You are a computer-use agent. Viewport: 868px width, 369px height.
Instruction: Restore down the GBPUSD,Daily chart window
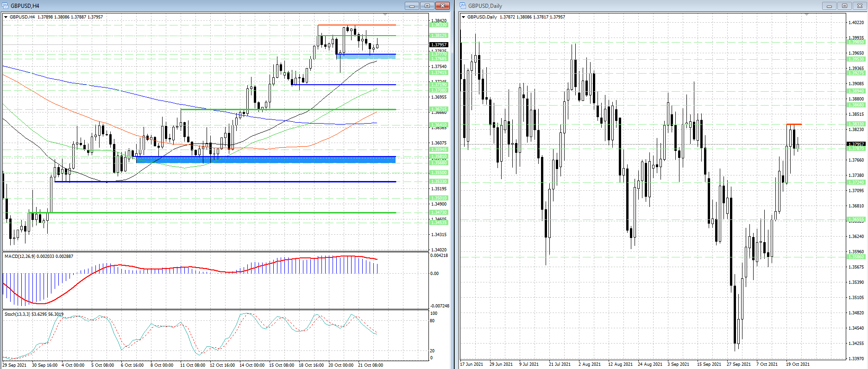pyautogui.click(x=844, y=6)
